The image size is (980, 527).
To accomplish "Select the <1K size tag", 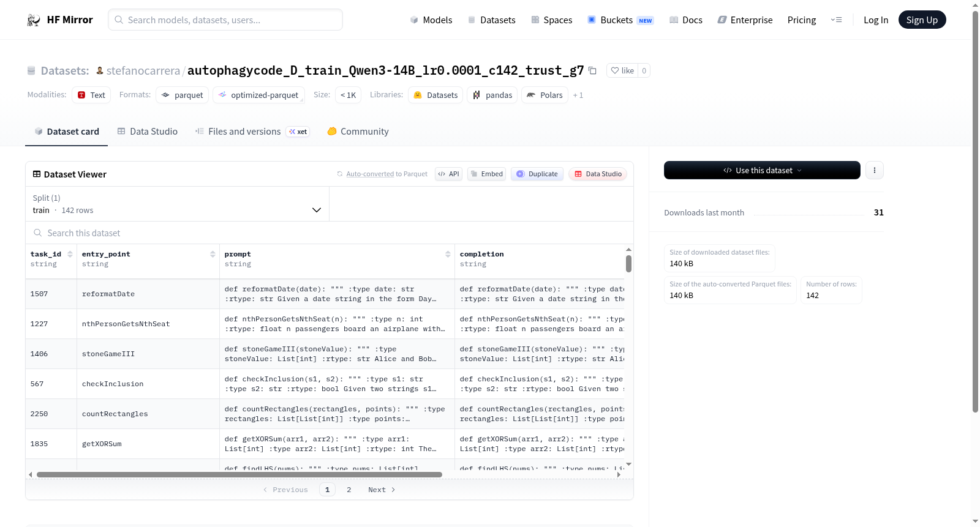I will pyautogui.click(x=348, y=95).
